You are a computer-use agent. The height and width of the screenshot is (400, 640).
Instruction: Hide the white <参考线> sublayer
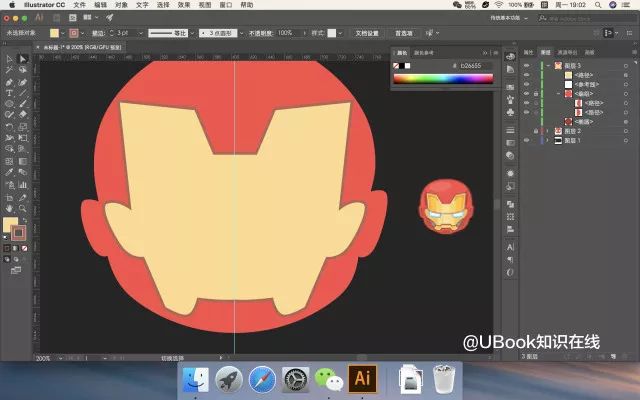[x=527, y=84]
